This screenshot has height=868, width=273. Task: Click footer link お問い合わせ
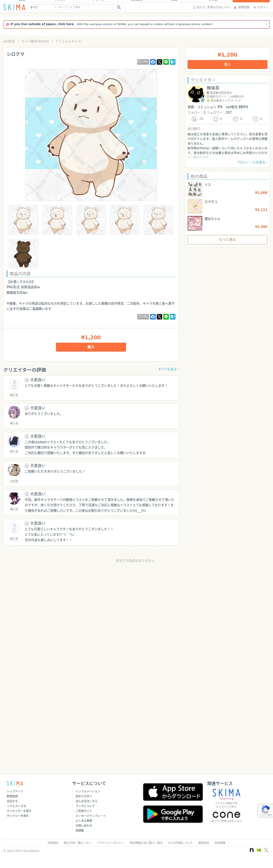[x=84, y=826]
